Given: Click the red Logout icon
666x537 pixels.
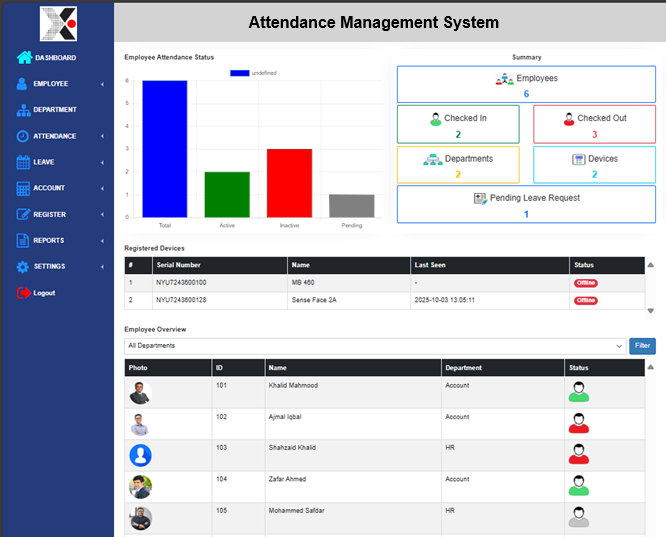Looking at the screenshot, I should pos(23,293).
